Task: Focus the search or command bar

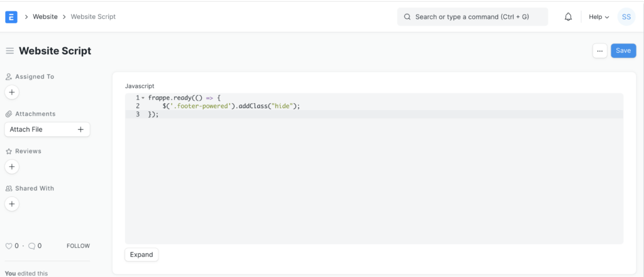Action: point(472,17)
